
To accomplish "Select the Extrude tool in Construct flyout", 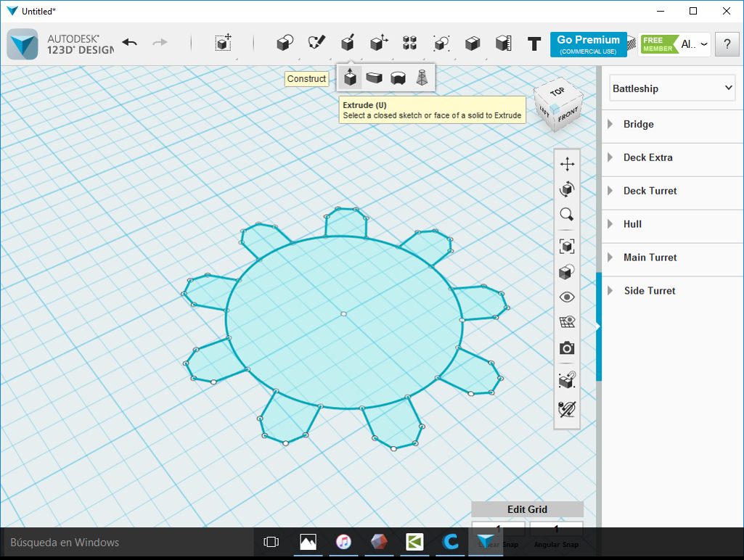I will [350, 78].
